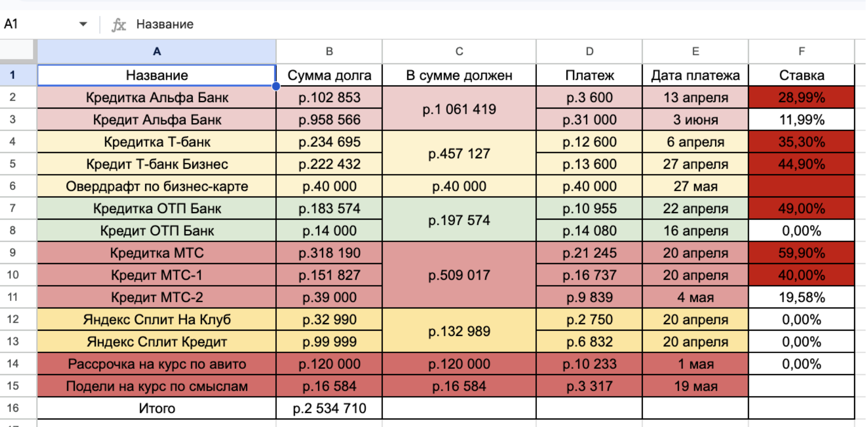Click the Кредитка МТС cell

click(157, 253)
